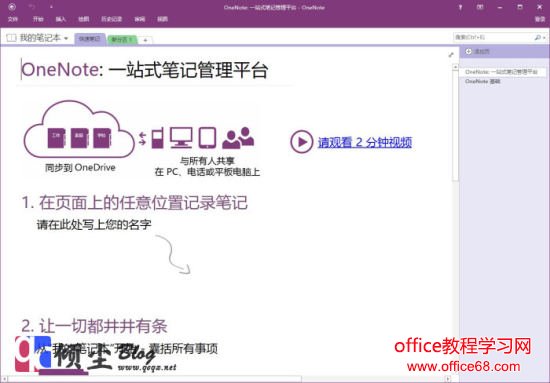Click into the search box

click(x=493, y=37)
